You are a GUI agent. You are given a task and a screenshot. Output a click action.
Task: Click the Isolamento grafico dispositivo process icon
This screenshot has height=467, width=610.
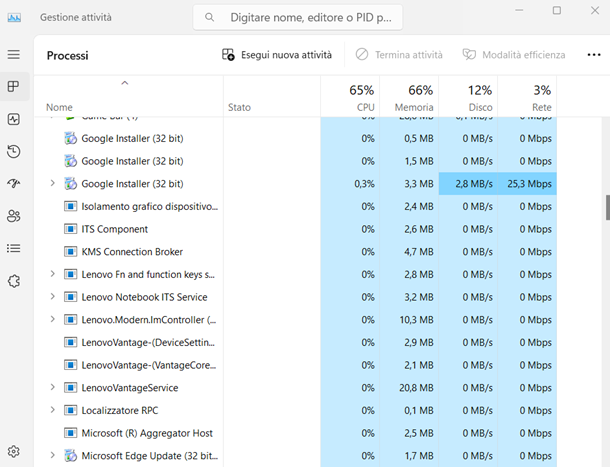click(x=70, y=206)
